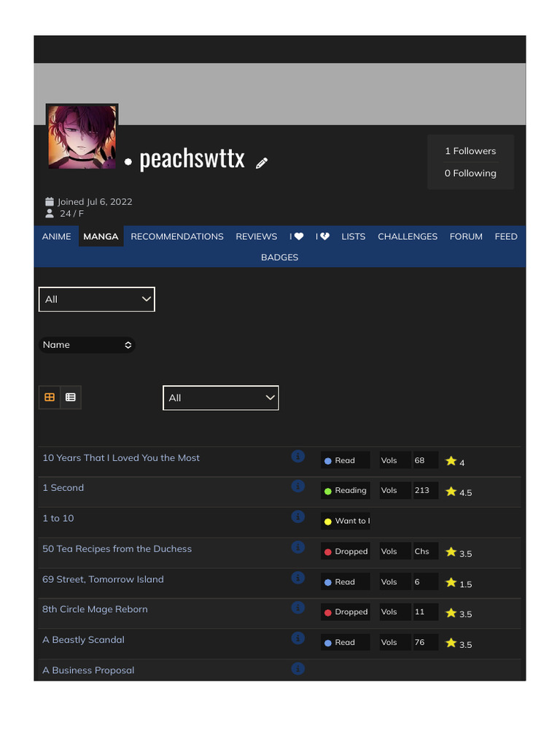560x747 pixels.
Task: Change Read status for 69 Street, Tomorrow Island
Action: (x=345, y=581)
